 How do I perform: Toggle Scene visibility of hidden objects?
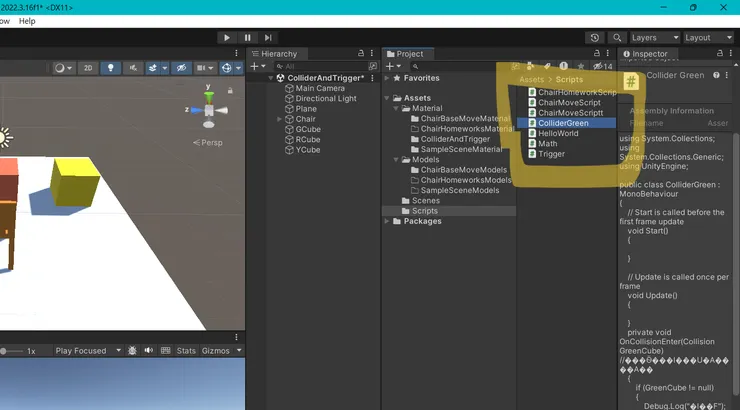pyautogui.click(x=181, y=68)
